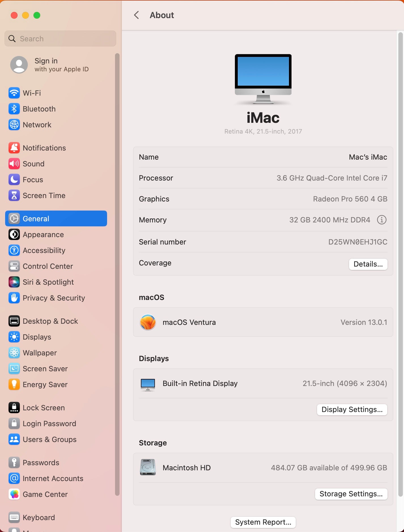Screen dimensions: 404x532
Task: Open the Siri & Spotlight icon
Action: 14,282
